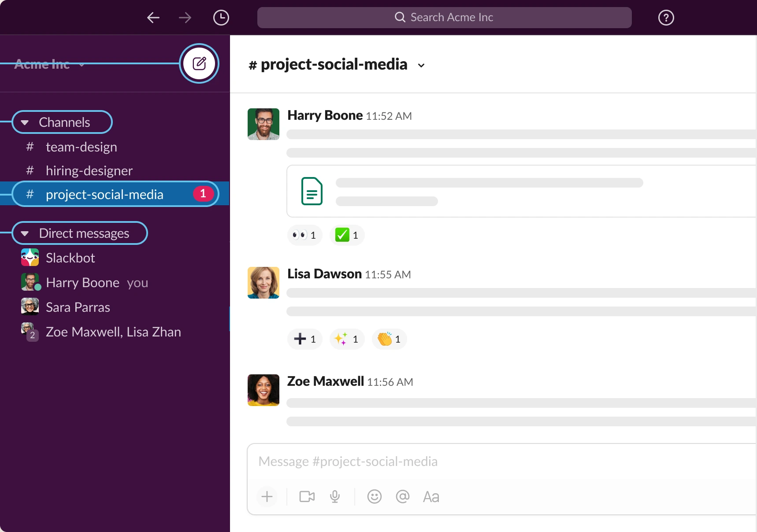
Task: Insert a mention with the @ icon
Action: pos(403,497)
